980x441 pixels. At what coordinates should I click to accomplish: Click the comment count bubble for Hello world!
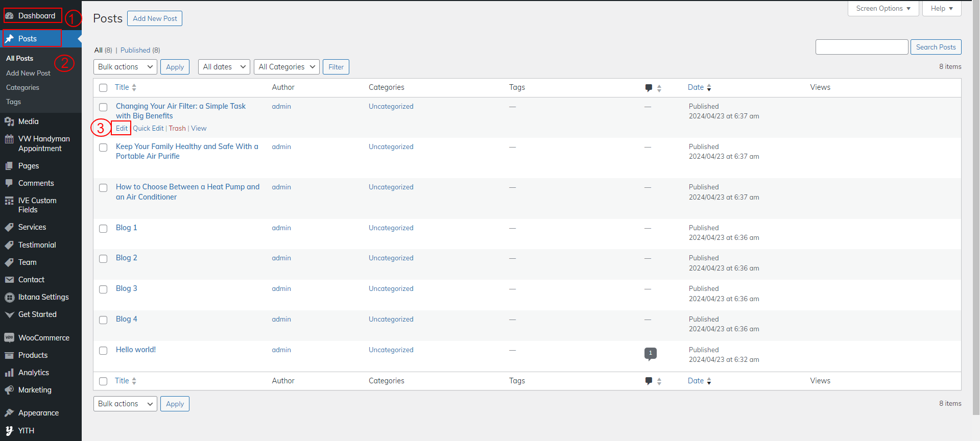tap(650, 353)
